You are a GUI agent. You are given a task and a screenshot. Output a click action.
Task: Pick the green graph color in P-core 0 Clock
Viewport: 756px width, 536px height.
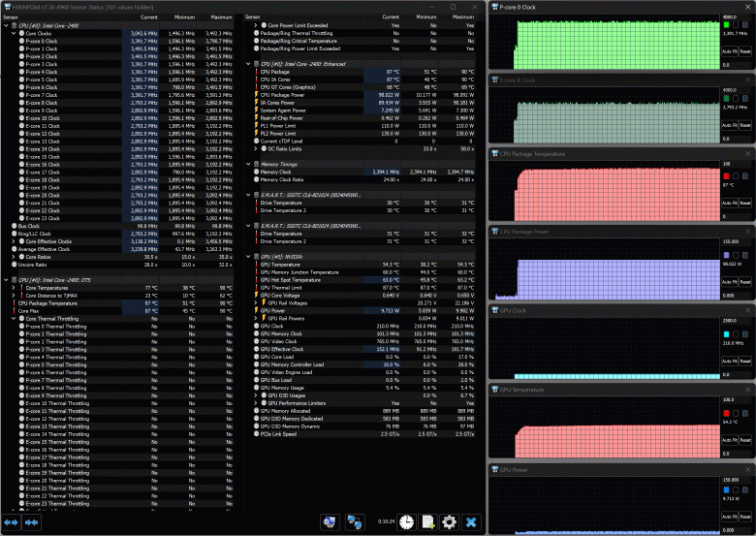727,24
